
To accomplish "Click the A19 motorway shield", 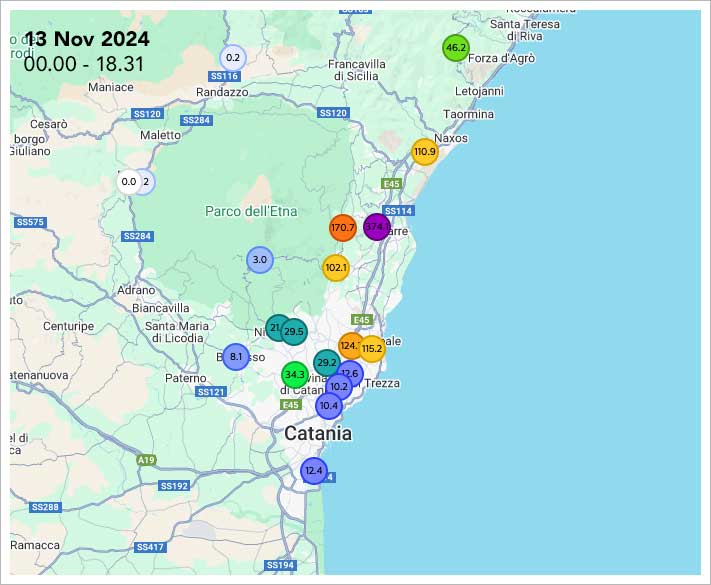I will (147, 460).
